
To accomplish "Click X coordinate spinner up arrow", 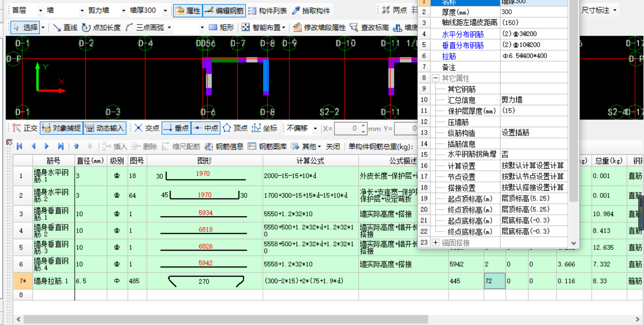I will click(363, 126).
